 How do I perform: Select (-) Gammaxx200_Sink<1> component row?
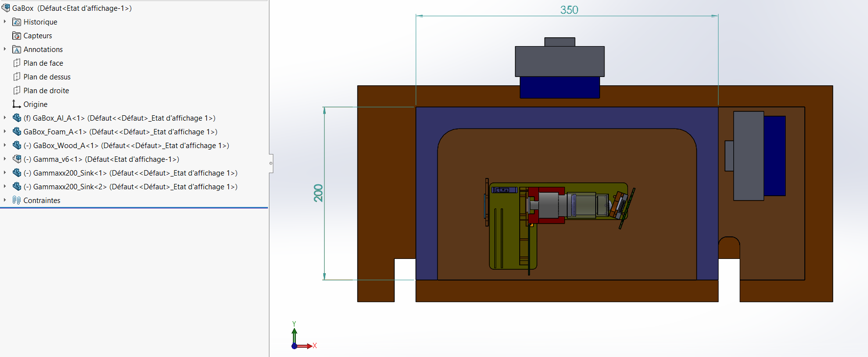pos(130,173)
